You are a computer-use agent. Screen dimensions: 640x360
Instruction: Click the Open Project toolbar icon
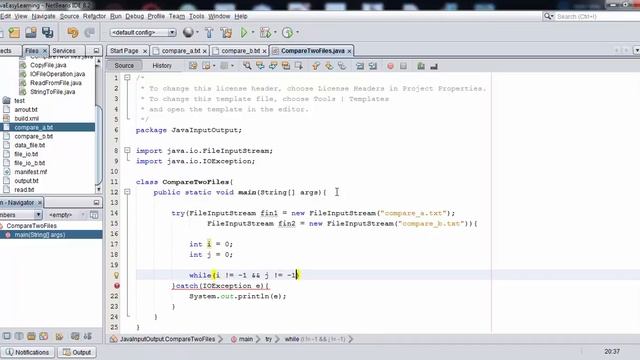(31, 32)
